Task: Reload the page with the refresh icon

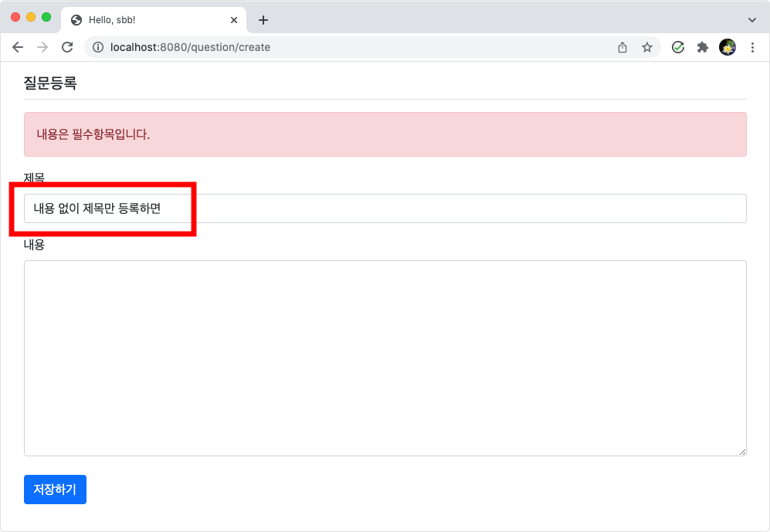Action: pos(67,47)
